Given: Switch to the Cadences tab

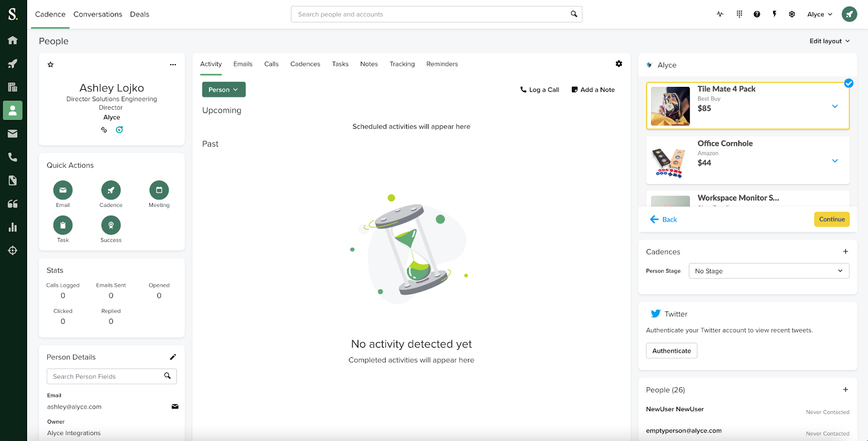Looking at the screenshot, I should [x=305, y=64].
